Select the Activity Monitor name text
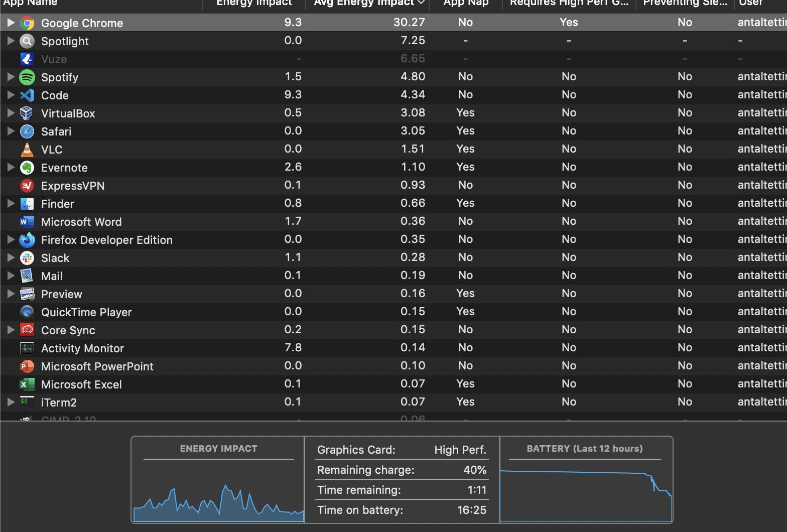787x532 pixels. point(82,348)
